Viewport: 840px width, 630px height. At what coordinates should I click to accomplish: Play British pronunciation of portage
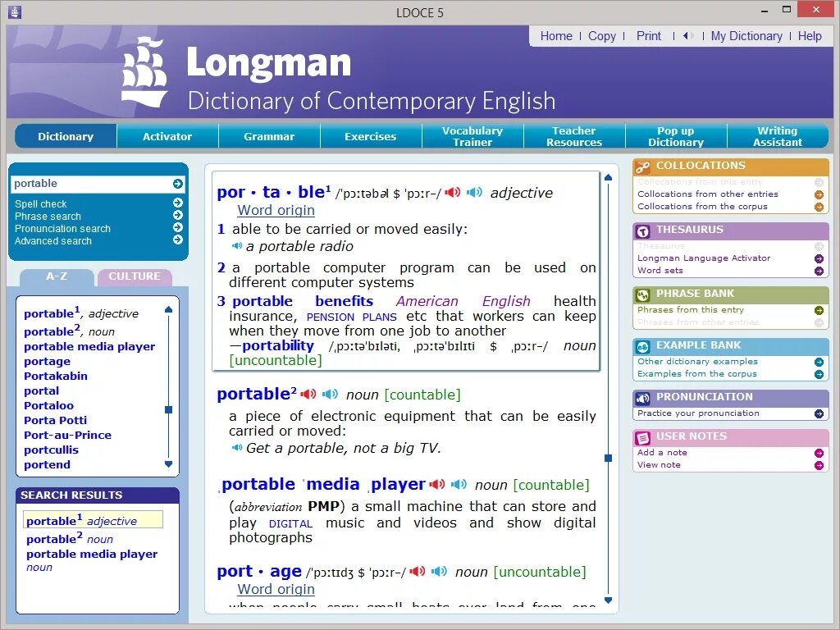pos(418,571)
